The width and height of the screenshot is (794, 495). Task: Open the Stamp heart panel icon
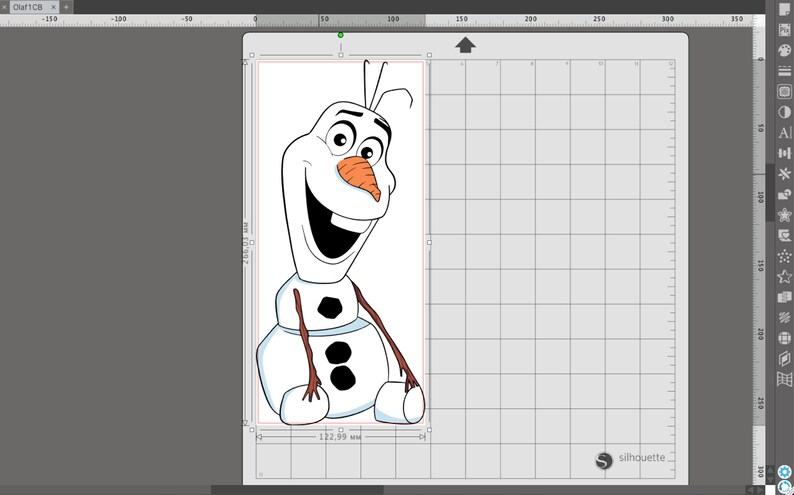784,235
